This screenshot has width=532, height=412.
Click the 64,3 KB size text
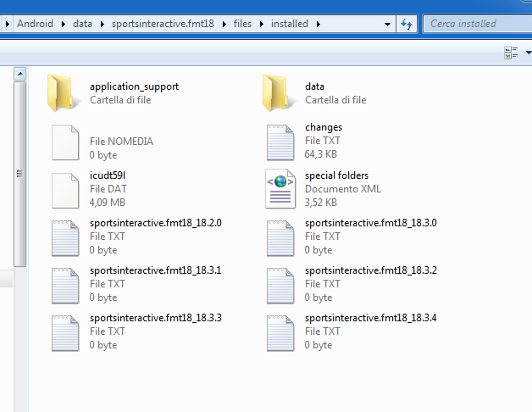(320, 154)
